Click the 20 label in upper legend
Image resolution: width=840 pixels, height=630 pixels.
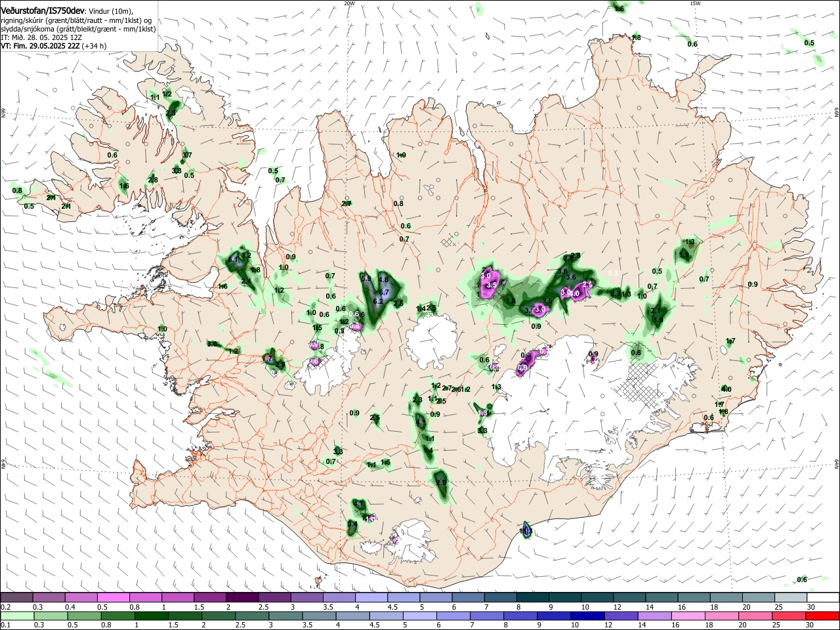tap(745, 607)
